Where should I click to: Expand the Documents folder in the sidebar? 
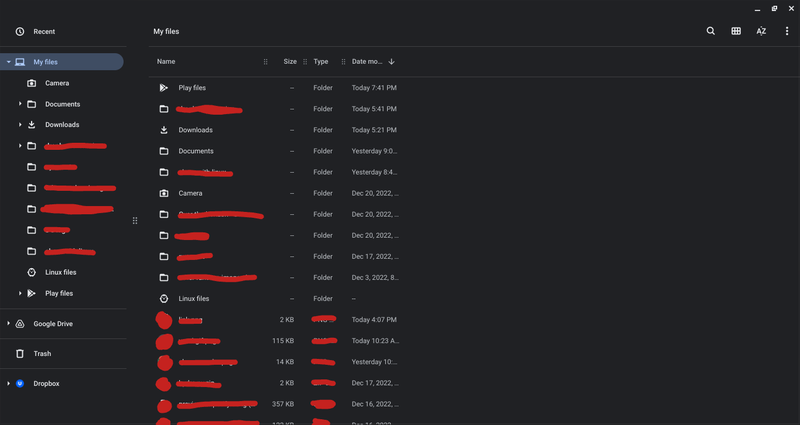click(x=20, y=104)
